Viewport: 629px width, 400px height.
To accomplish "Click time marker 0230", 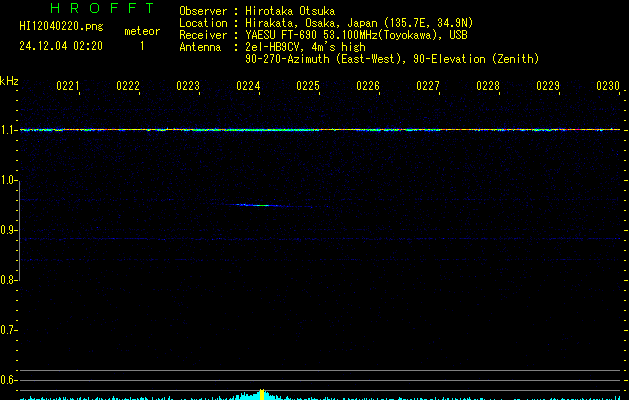I will (607, 86).
